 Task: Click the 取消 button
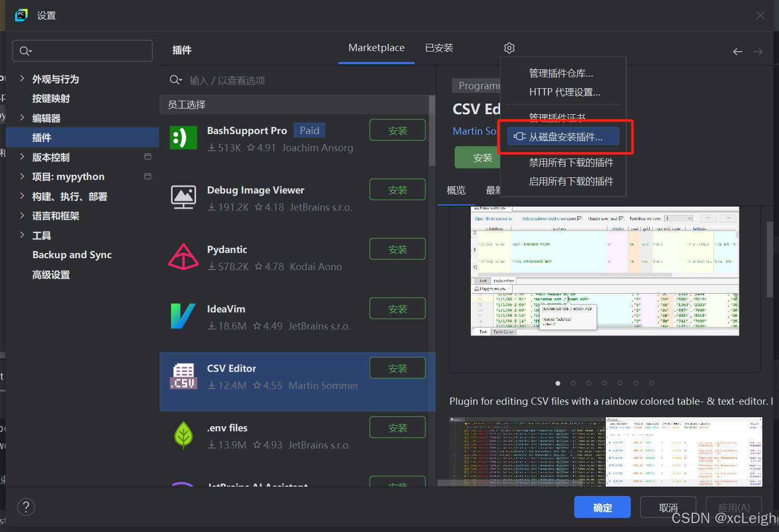click(668, 507)
